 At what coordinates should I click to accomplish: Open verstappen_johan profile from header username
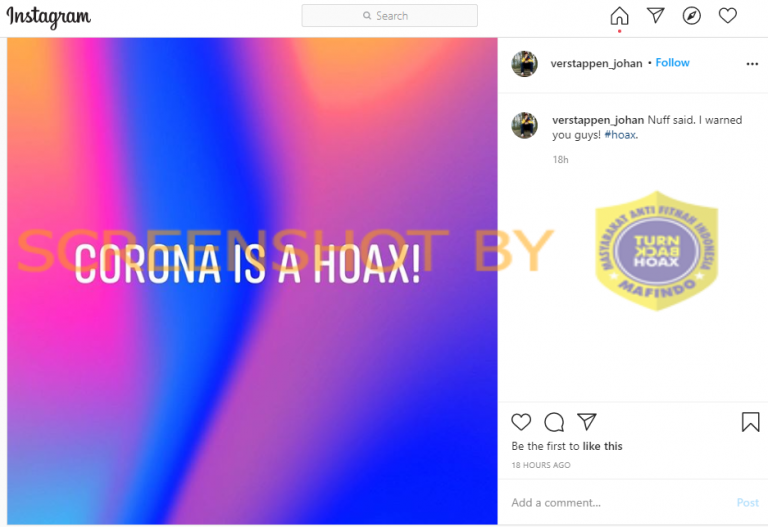[x=596, y=64]
